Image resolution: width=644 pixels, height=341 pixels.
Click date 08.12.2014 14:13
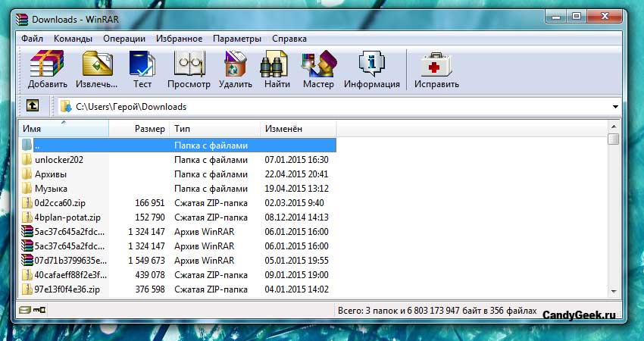point(296,217)
